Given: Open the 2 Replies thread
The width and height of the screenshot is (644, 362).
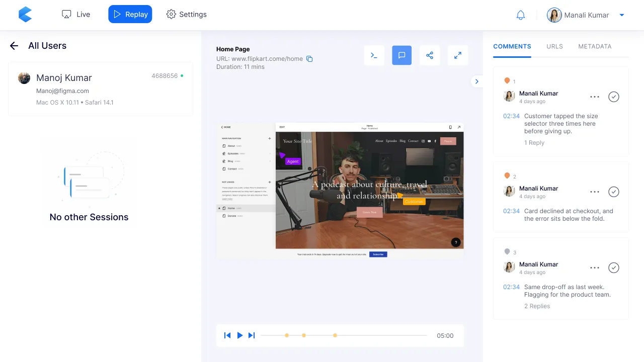Looking at the screenshot, I should (x=537, y=306).
